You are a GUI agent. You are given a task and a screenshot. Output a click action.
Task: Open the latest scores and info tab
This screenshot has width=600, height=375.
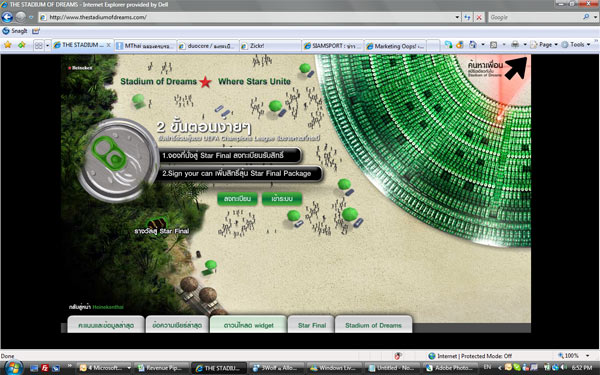click(x=106, y=325)
